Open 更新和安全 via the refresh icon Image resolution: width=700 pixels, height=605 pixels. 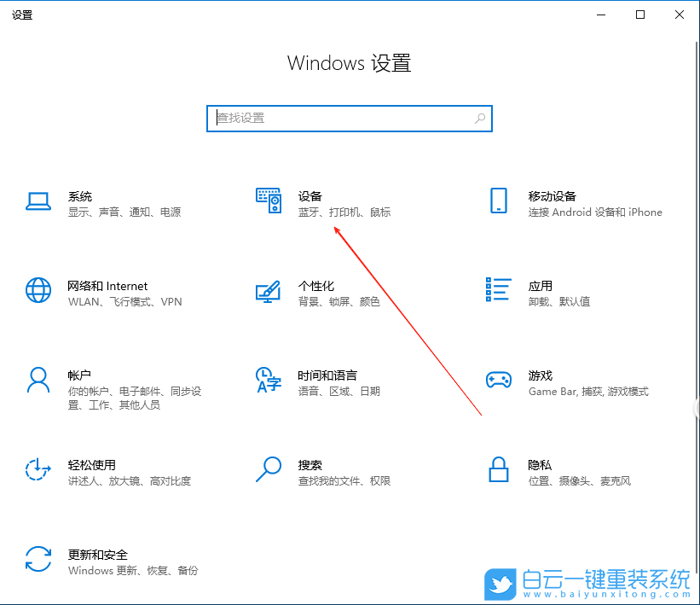pos(38,560)
